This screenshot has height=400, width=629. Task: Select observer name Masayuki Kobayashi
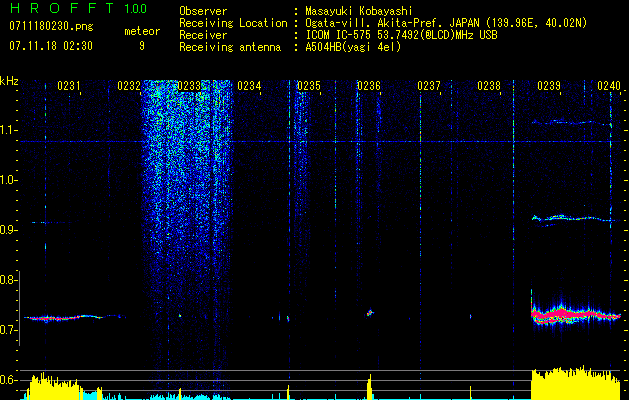(x=359, y=11)
